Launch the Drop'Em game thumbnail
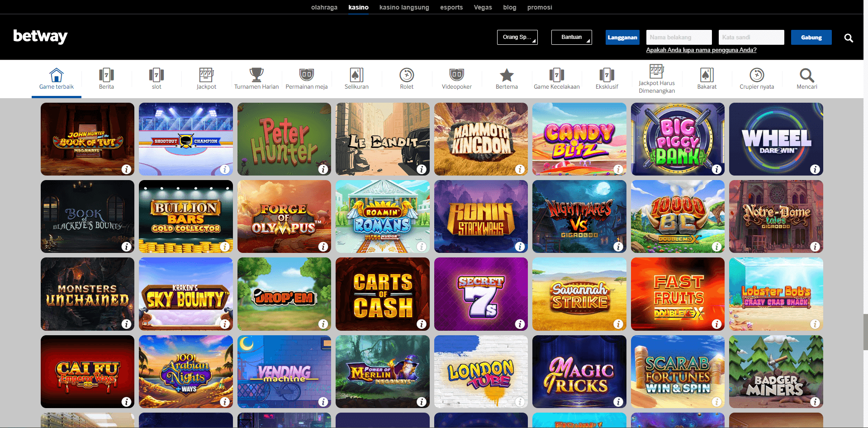Image resolution: width=868 pixels, height=428 pixels. tap(284, 294)
